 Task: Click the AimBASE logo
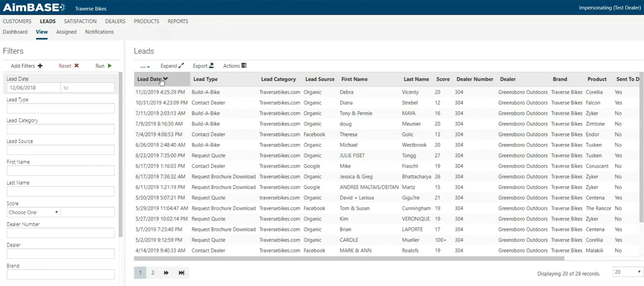[32, 8]
